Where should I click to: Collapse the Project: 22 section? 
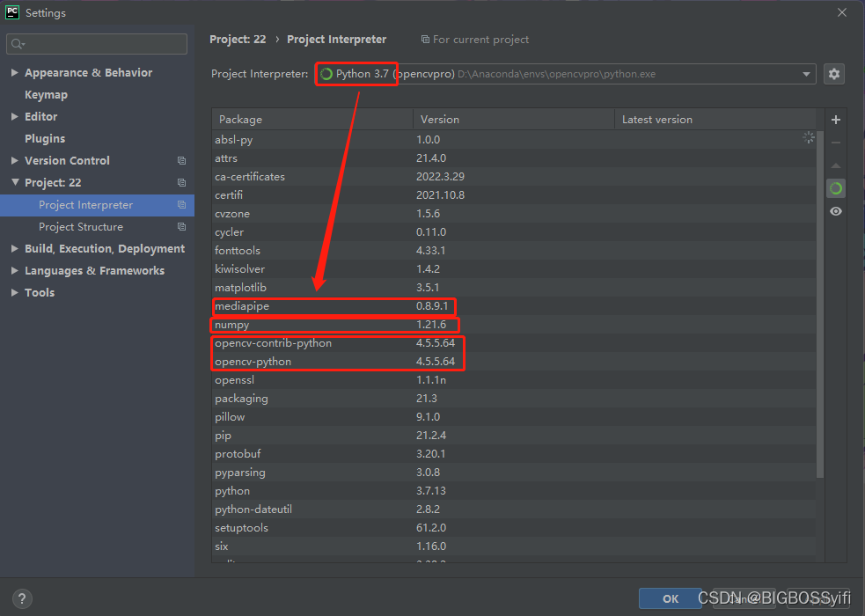pyautogui.click(x=15, y=182)
